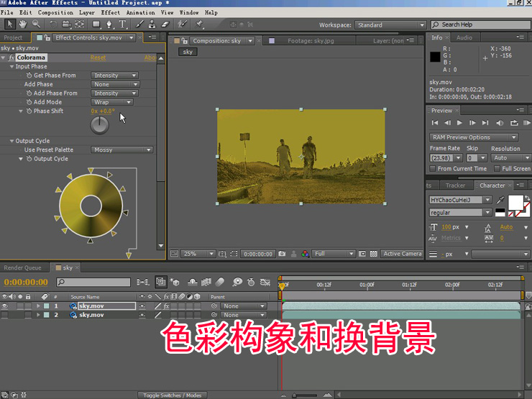Select the Zoom magnifier tool
The image size is (532, 399).
coord(35,24)
